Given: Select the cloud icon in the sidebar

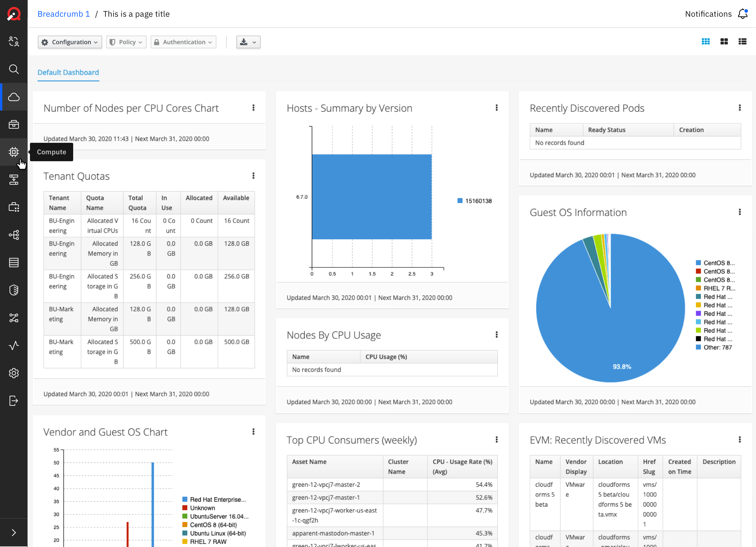Looking at the screenshot, I should (x=14, y=97).
